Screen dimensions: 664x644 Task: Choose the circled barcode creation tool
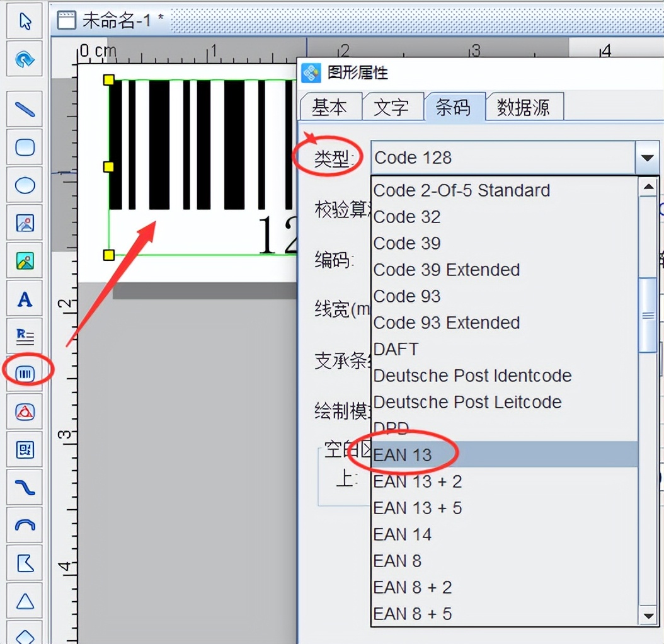point(24,373)
